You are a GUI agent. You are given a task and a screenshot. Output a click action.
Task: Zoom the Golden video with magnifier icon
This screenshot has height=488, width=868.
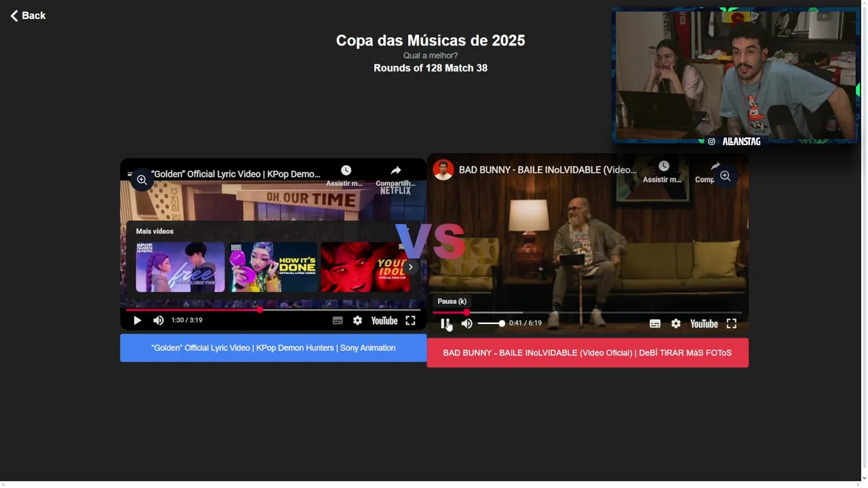(x=142, y=180)
